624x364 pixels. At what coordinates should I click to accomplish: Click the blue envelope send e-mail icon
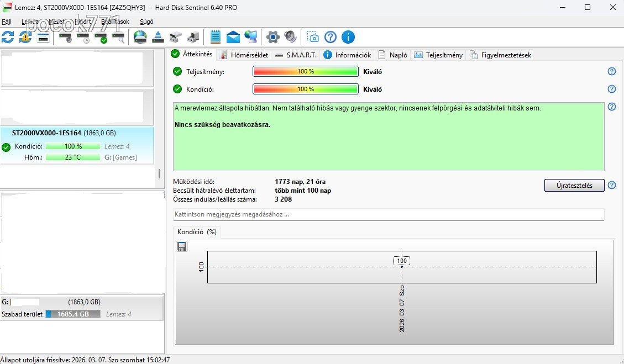pos(233,38)
